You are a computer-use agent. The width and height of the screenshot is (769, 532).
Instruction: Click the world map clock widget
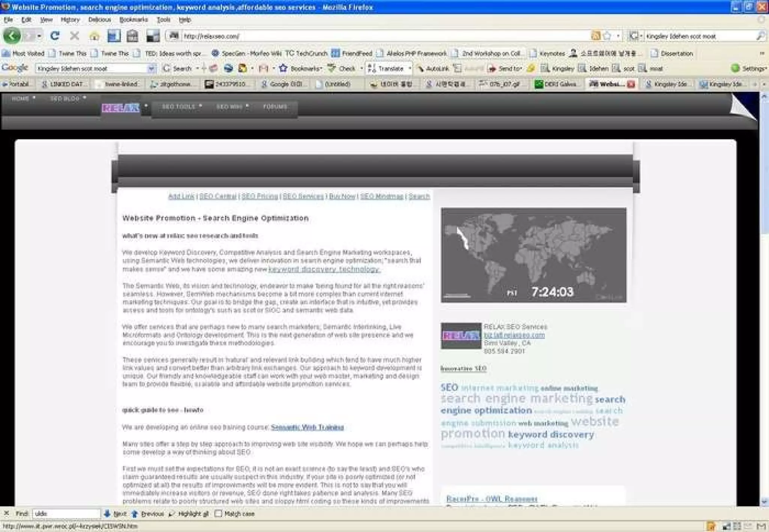tap(533, 255)
